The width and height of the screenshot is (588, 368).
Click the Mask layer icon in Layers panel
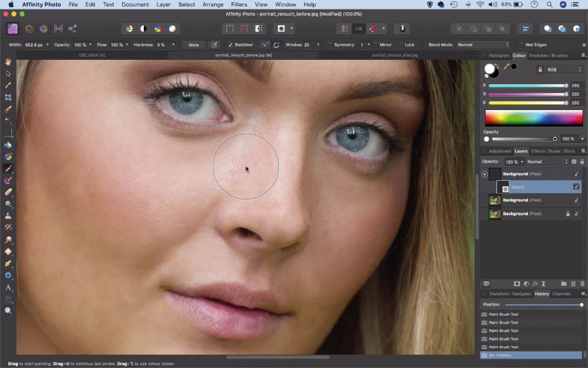[x=505, y=187]
